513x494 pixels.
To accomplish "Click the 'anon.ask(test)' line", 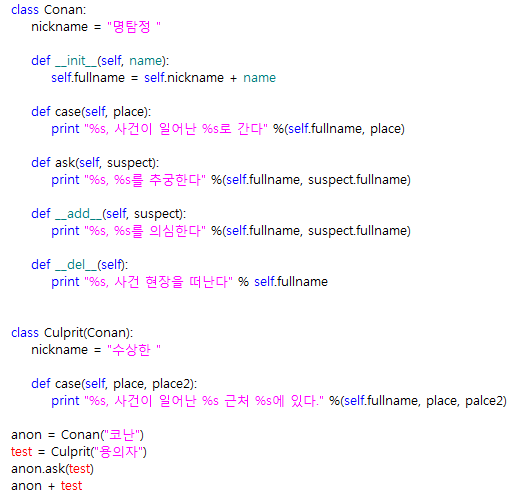I will pos(52,469).
